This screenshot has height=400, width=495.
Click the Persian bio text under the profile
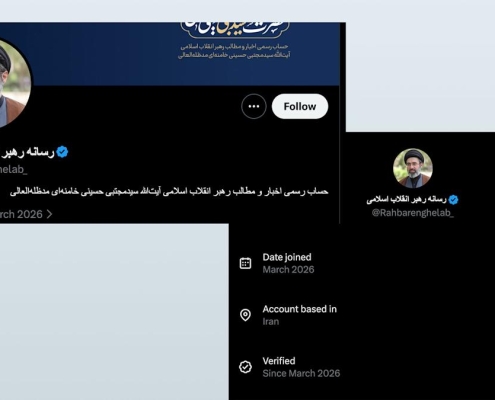169,192
